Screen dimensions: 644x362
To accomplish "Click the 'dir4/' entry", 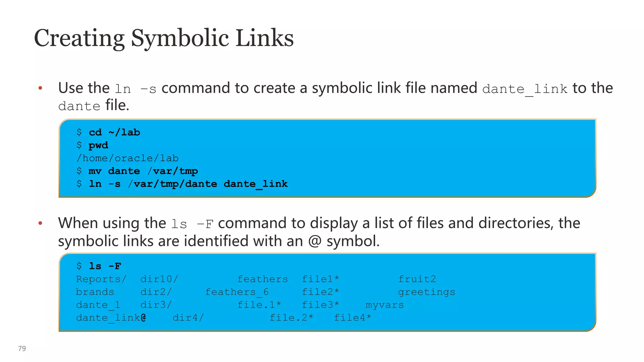I will click(188, 318).
